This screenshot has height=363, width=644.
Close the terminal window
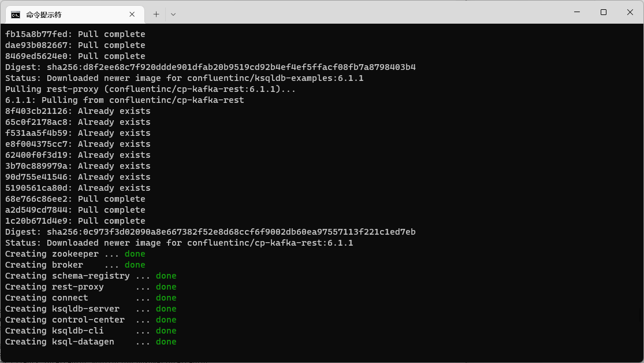[630, 12]
